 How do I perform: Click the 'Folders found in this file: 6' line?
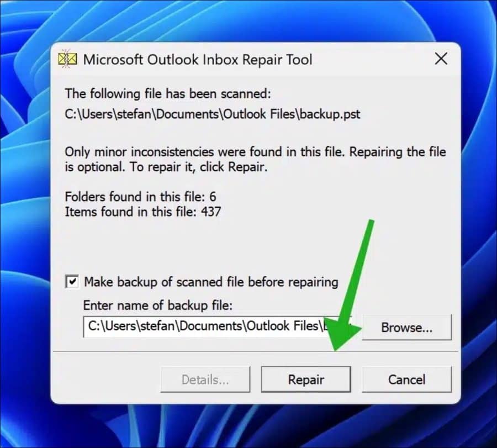tap(140, 197)
